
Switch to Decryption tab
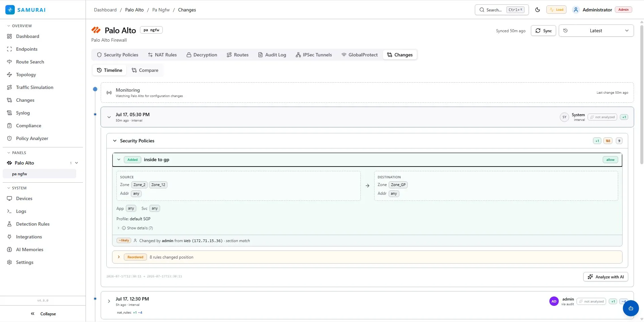tap(202, 55)
